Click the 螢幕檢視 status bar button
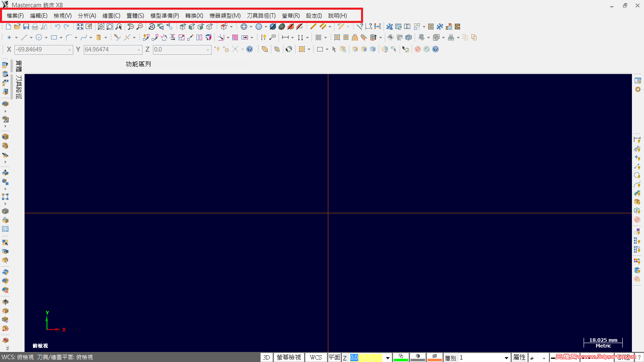This screenshot has height=362, width=644. (289, 357)
